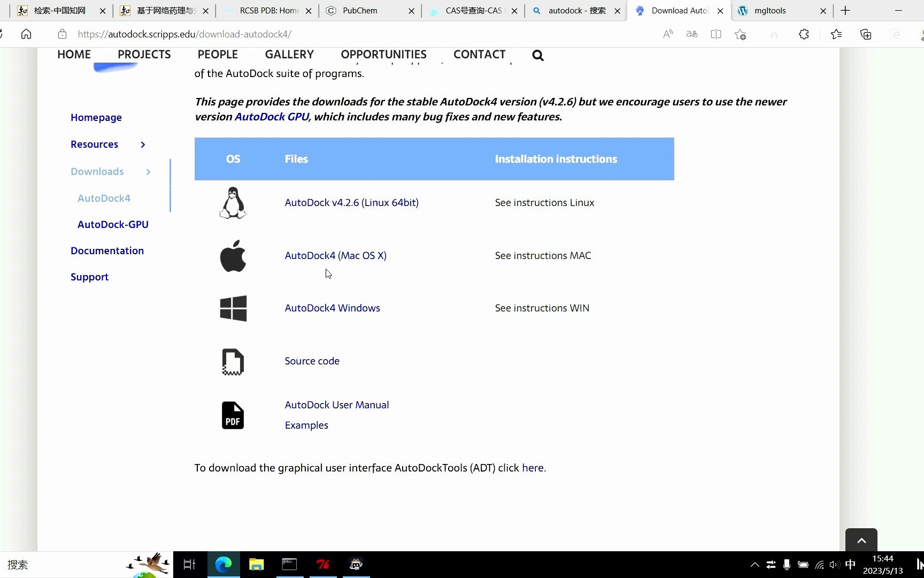Expand the Resources sidebar submenu arrow
Viewport: 924px width, 578px height.
(x=143, y=144)
